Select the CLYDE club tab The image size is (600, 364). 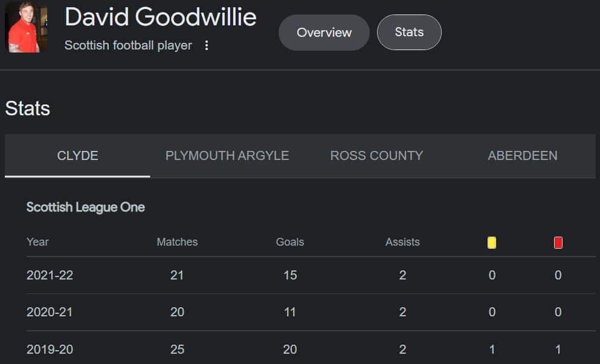[77, 156]
